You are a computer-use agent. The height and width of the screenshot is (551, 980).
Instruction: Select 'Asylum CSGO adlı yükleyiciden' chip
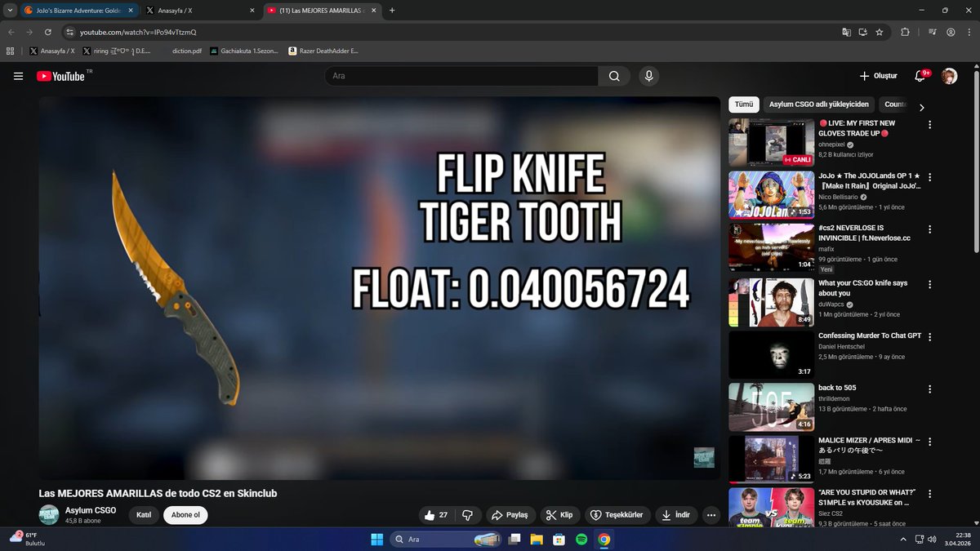coord(819,104)
